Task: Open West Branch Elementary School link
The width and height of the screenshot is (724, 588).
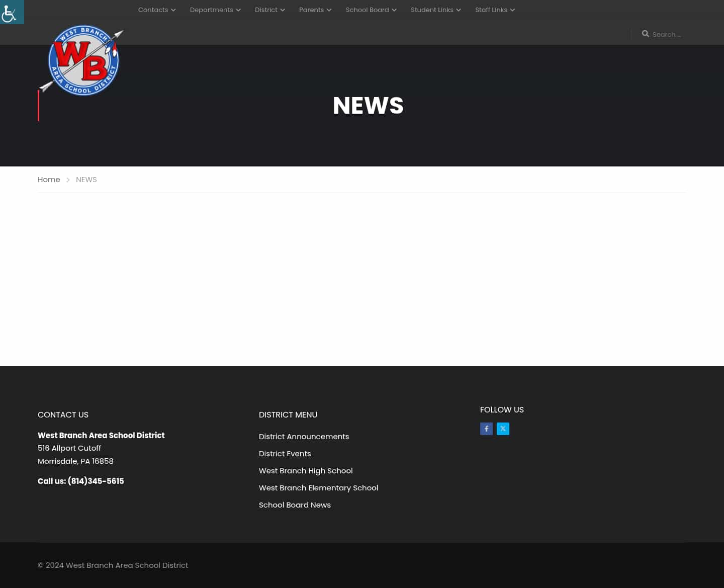Action: [318, 487]
